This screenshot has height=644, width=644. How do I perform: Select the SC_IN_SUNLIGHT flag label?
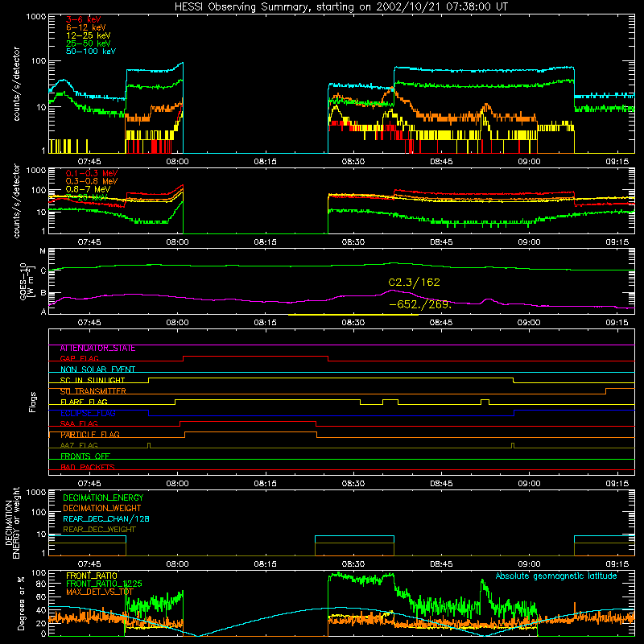(x=93, y=380)
